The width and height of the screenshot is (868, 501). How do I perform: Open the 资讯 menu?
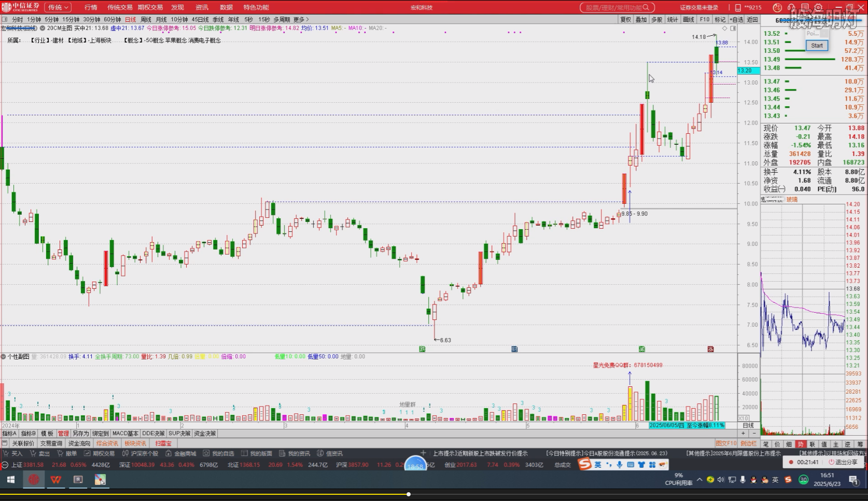pyautogui.click(x=202, y=7)
